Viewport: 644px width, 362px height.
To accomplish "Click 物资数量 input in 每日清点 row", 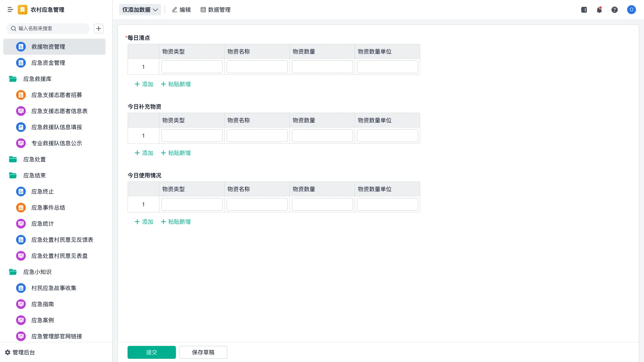I will 322,67.
